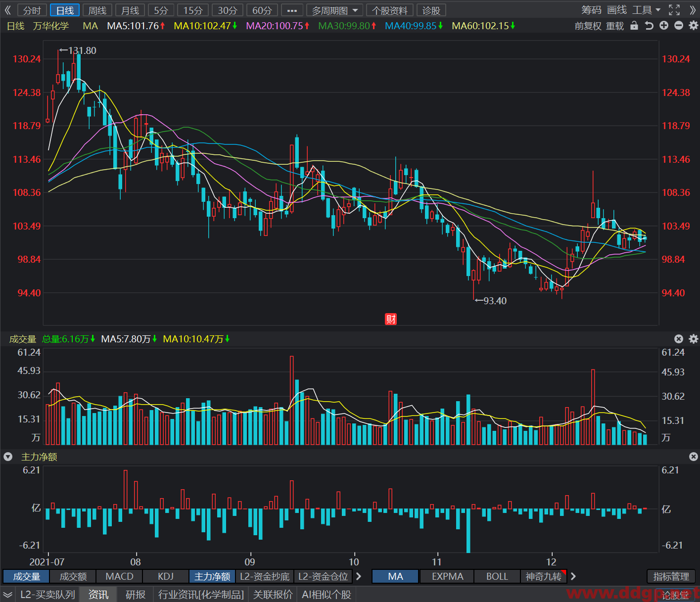Click 前复权 adjustment option
700x602 pixels.
click(588, 26)
